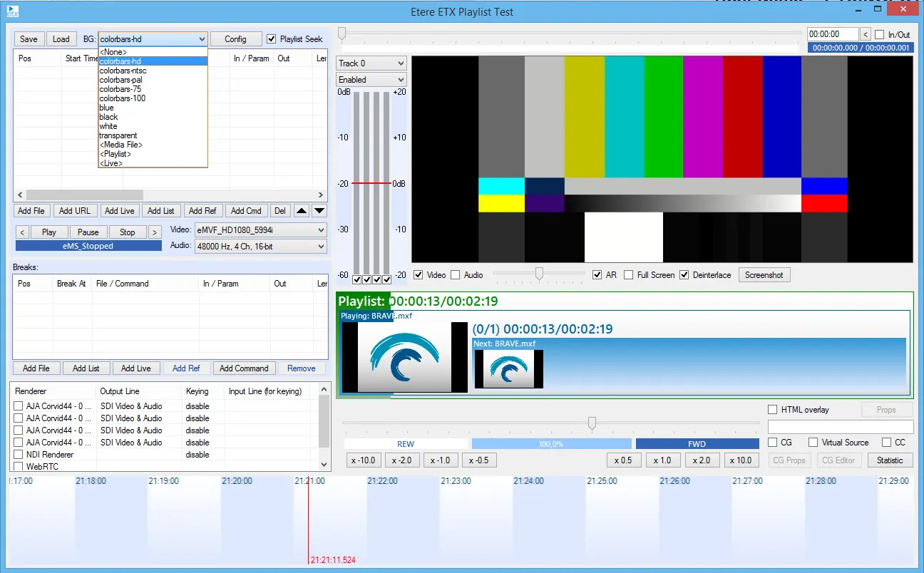Click the 00:00:00 timecode input field
Image resolution: width=924 pixels, height=573 pixels.
(832, 34)
